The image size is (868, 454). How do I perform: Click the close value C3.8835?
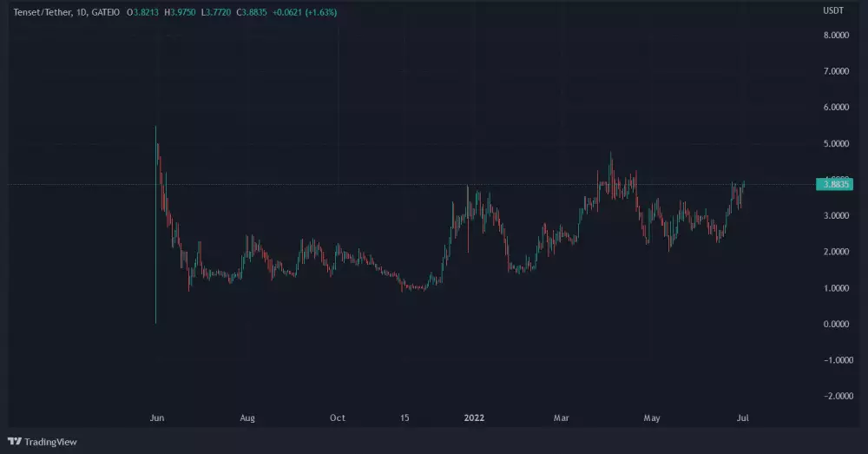(252, 12)
